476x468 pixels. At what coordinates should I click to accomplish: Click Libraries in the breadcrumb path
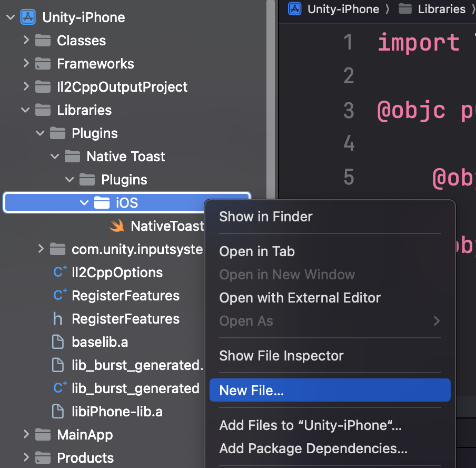tap(441, 9)
